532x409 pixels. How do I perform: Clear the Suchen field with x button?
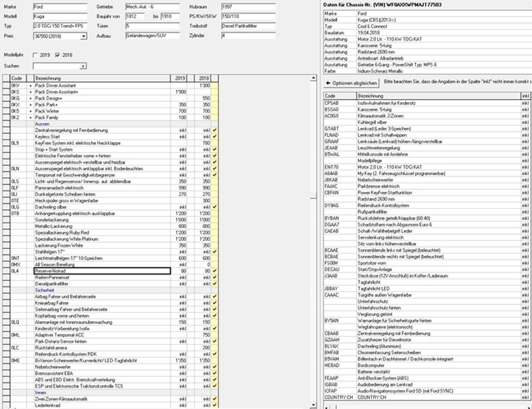point(83,66)
